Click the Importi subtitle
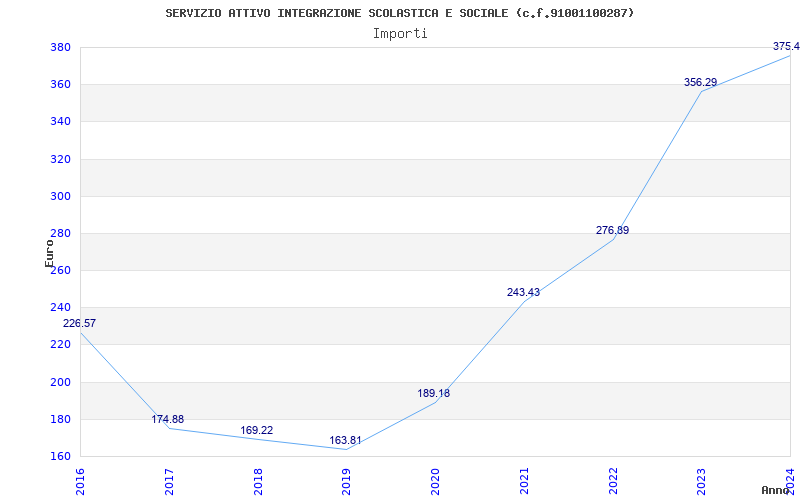The width and height of the screenshot is (800, 500). tap(400, 34)
